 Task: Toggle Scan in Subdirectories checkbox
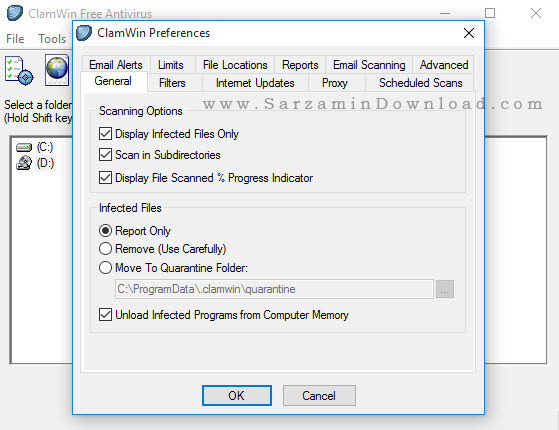pos(105,155)
